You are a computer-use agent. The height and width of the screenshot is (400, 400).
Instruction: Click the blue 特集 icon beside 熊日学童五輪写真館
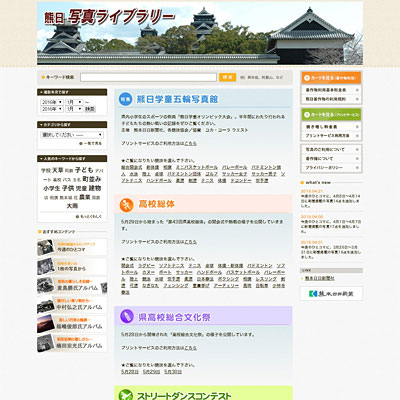tap(126, 99)
